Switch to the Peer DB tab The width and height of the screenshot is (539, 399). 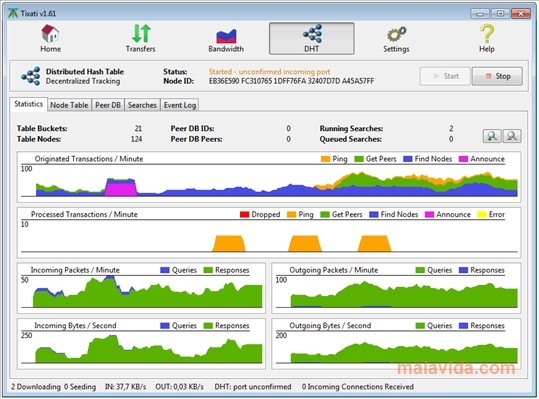[108, 105]
